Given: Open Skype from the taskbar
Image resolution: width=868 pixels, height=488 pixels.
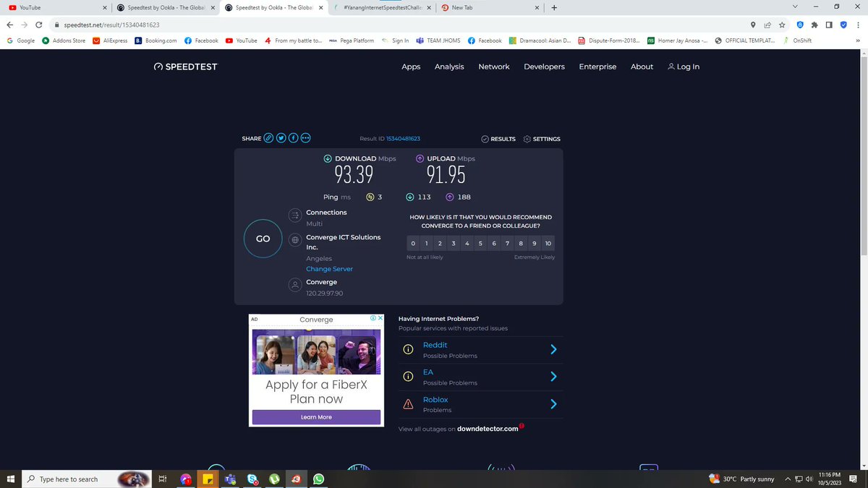Looking at the screenshot, I should tap(252, 479).
